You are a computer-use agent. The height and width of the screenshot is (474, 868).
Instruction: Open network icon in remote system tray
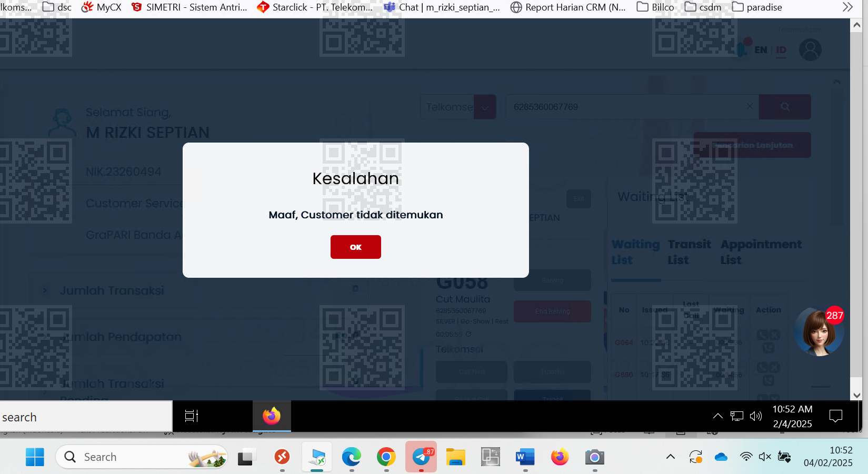[737, 416]
